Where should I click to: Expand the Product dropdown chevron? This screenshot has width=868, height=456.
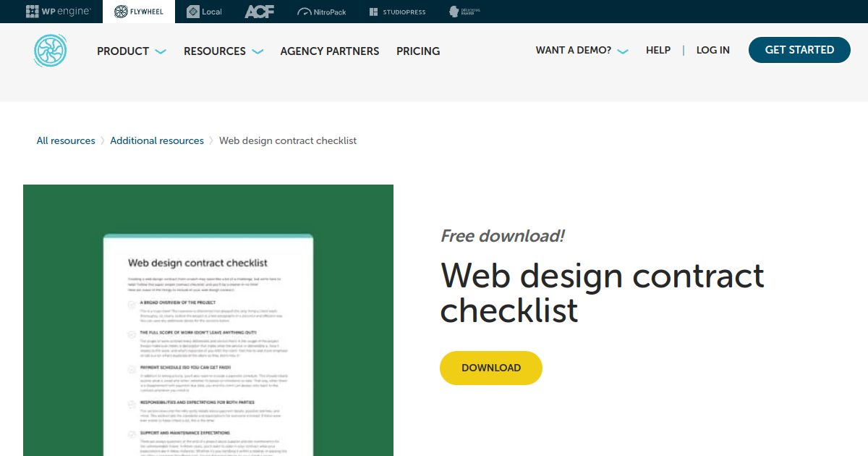[x=161, y=51]
